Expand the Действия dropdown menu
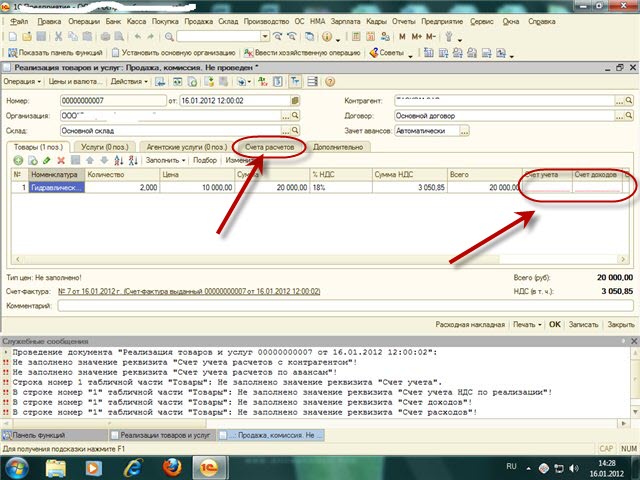The image size is (640, 480). pyautogui.click(x=130, y=81)
